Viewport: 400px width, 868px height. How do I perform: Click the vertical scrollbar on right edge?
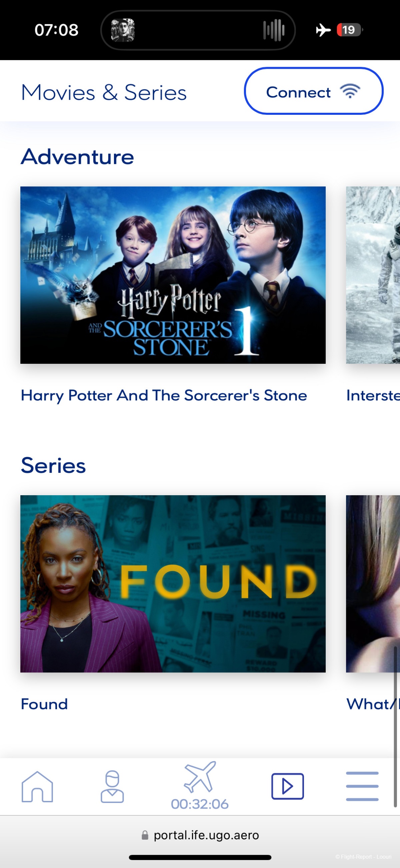click(x=395, y=727)
